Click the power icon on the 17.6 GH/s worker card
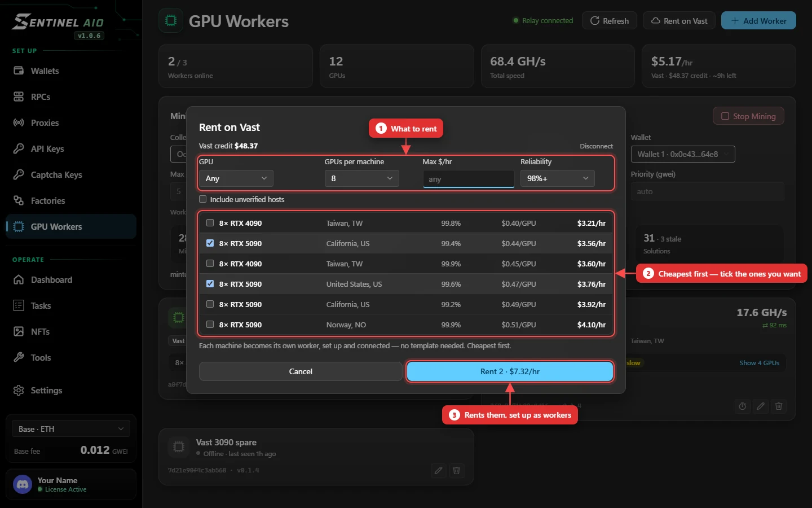Screen dimensions: 812x508 pyautogui.click(x=742, y=406)
